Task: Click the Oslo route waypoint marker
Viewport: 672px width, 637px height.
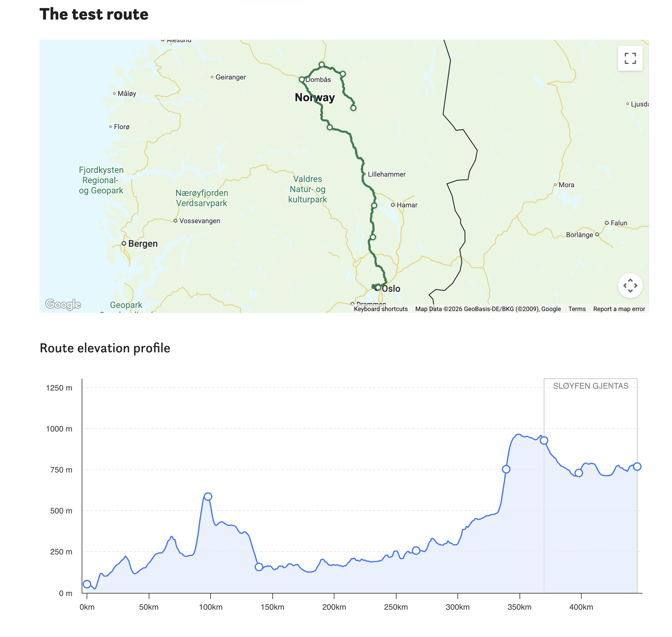Action: [x=378, y=287]
